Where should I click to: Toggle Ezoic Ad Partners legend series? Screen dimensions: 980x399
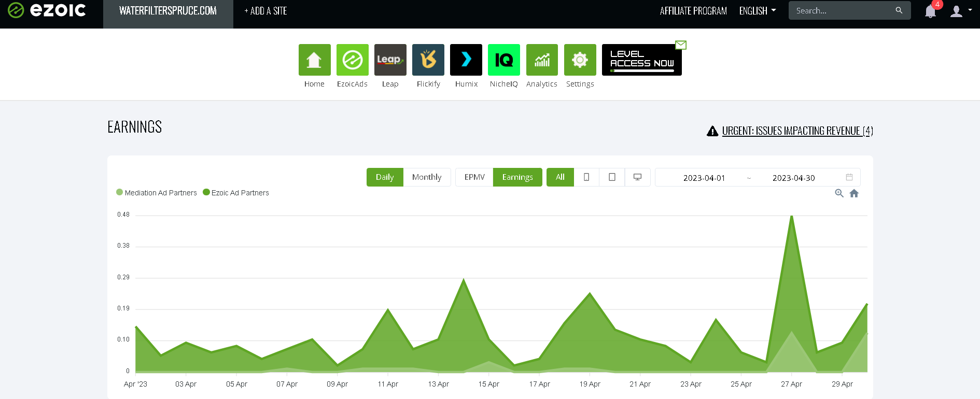click(236, 193)
